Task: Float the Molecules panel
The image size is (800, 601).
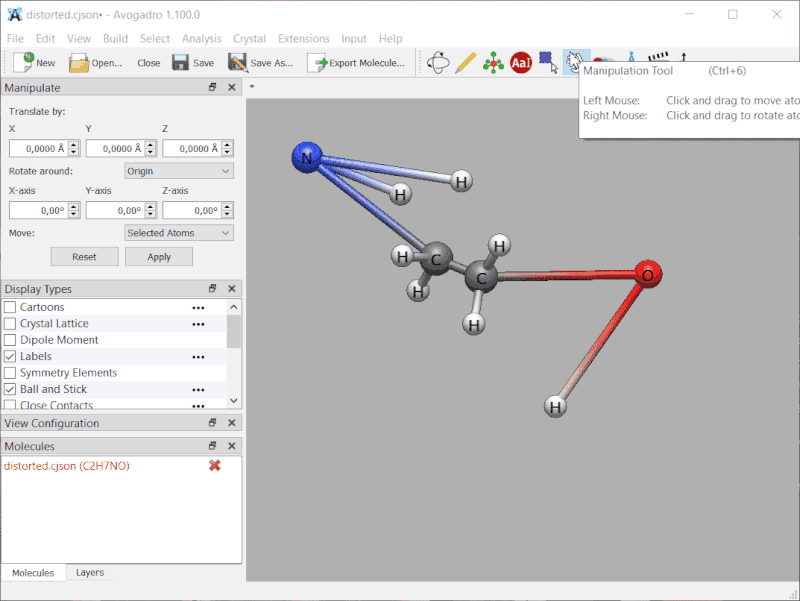Action: click(x=213, y=446)
